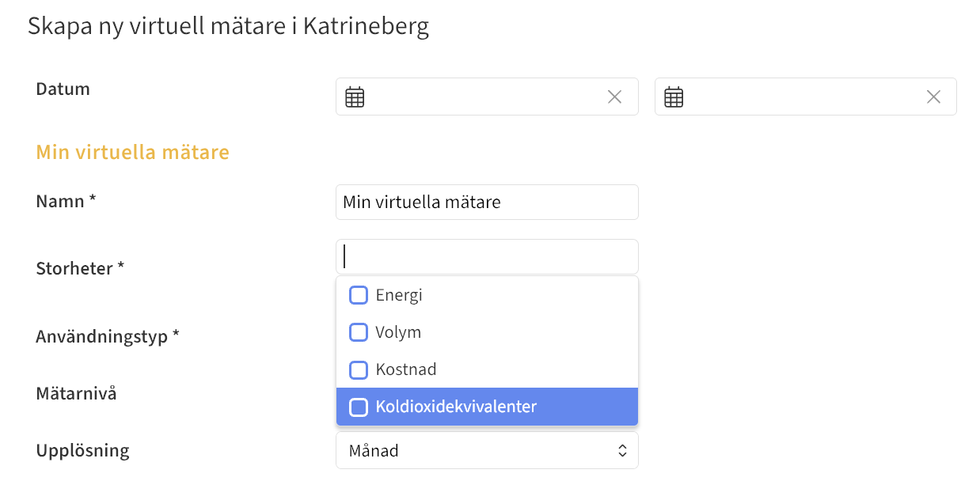This screenshot has width=980, height=481.
Task: Click the Namn field label
Action: click(66, 201)
